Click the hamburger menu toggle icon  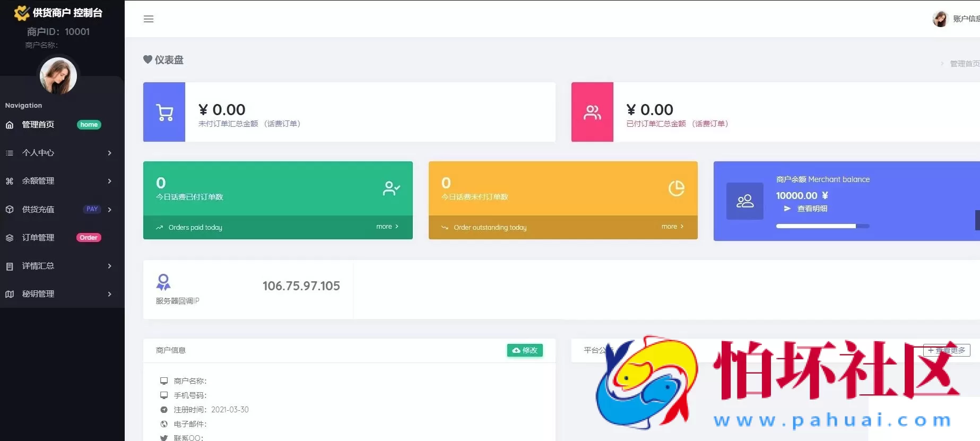[149, 19]
